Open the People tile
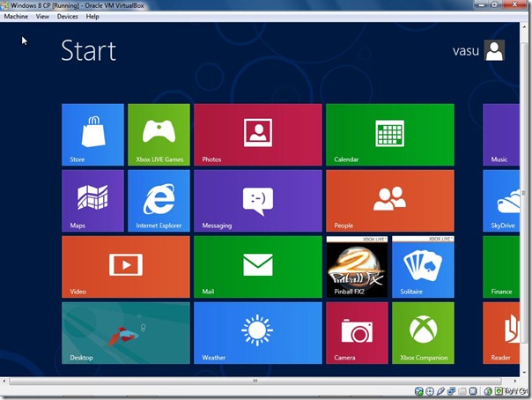Image resolution: width=532 pixels, height=400 pixels. tap(390, 201)
